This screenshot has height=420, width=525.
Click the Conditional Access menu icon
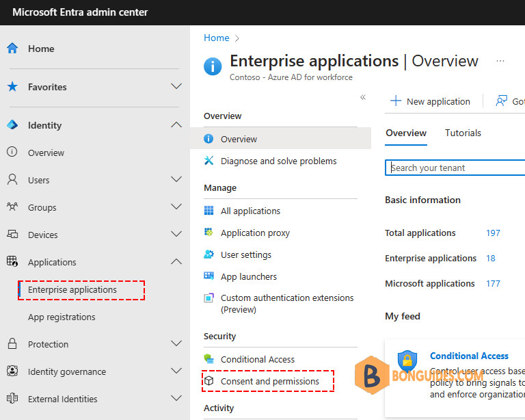tap(208, 358)
